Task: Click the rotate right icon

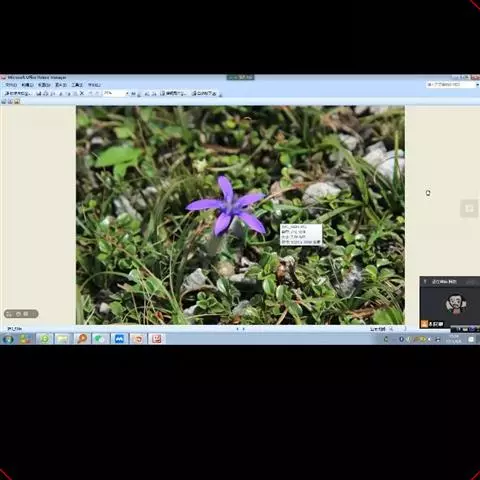Action: (x=154, y=94)
